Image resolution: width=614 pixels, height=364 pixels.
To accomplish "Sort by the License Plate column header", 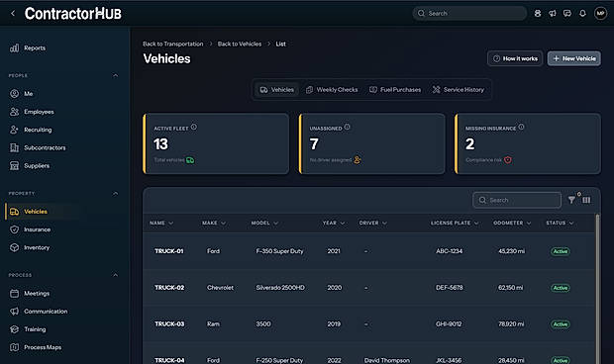I will 455,223.
